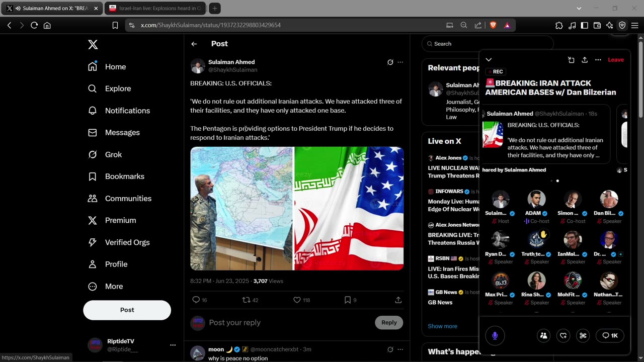Open the Brave Shields icon
The height and width of the screenshot is (362, 644).
[x=493, y=25]
